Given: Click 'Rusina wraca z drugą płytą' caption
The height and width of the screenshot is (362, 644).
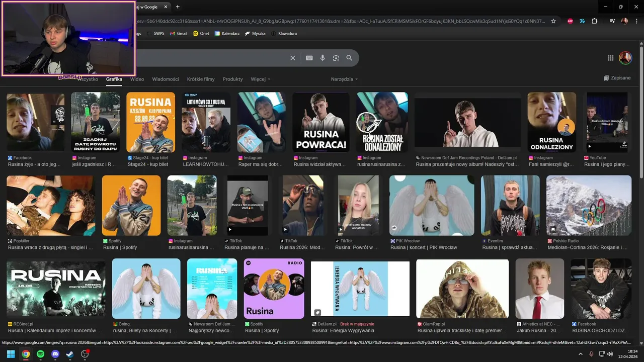Looking at the screenshot, I should (50, 247).
